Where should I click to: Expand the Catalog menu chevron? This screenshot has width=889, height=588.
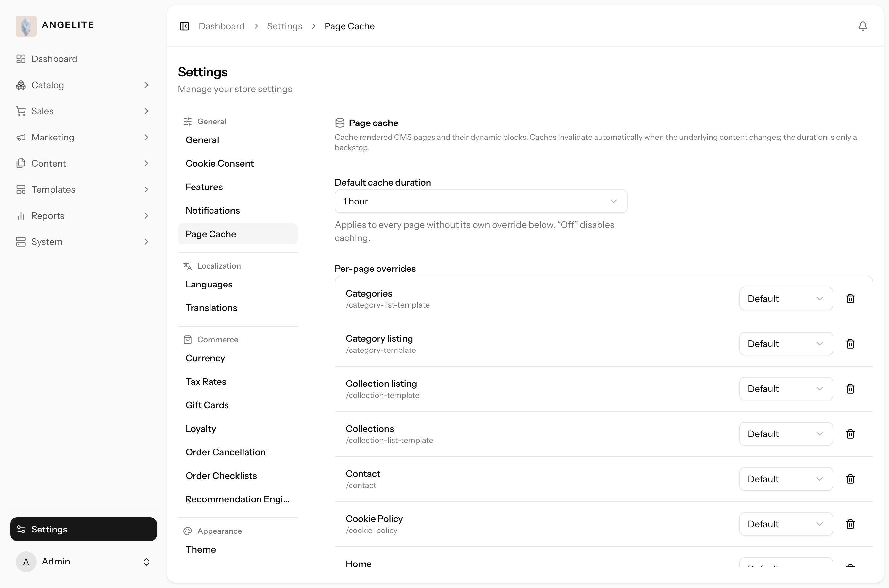coord(146,85)
